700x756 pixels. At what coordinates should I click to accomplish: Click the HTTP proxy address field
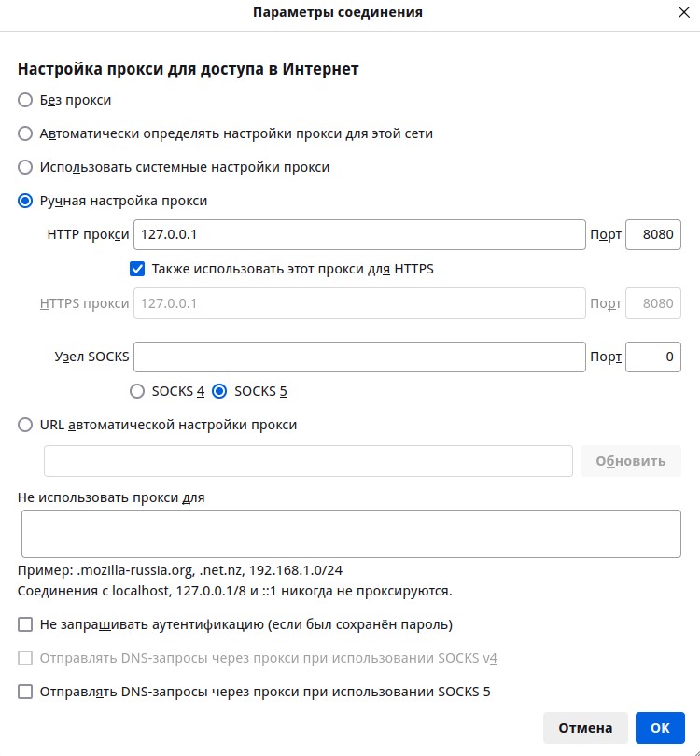point(359,235)
